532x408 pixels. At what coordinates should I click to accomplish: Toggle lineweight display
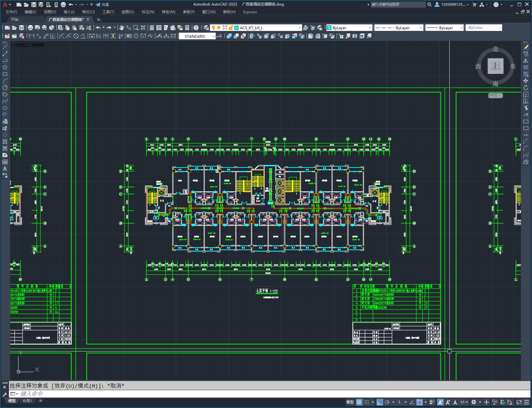point(432,402)
